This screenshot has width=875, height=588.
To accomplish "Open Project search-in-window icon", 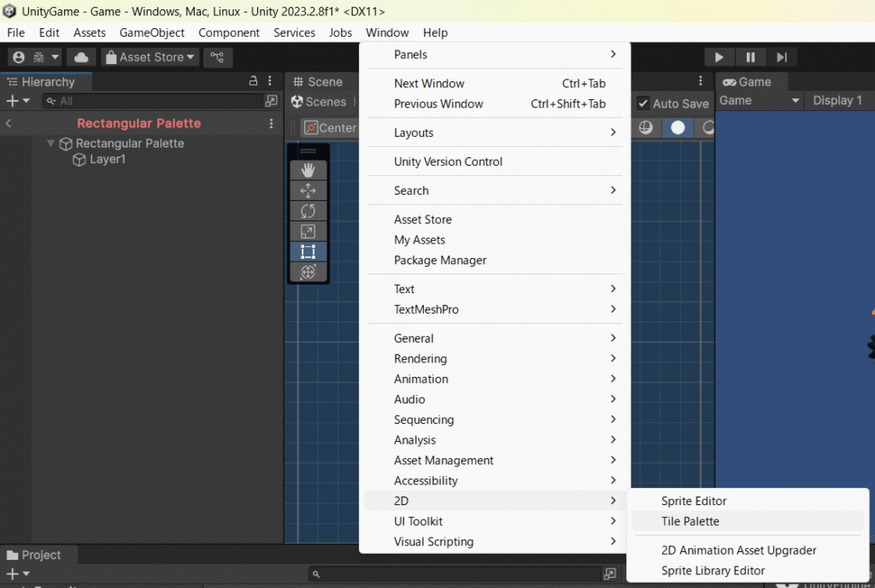I will click(x=610, y=573).
